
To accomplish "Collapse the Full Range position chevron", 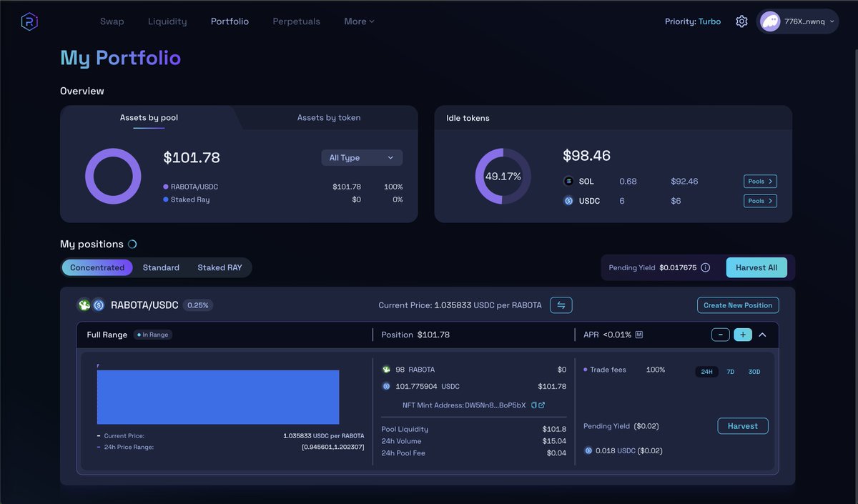I will click(x=763, y=335).
